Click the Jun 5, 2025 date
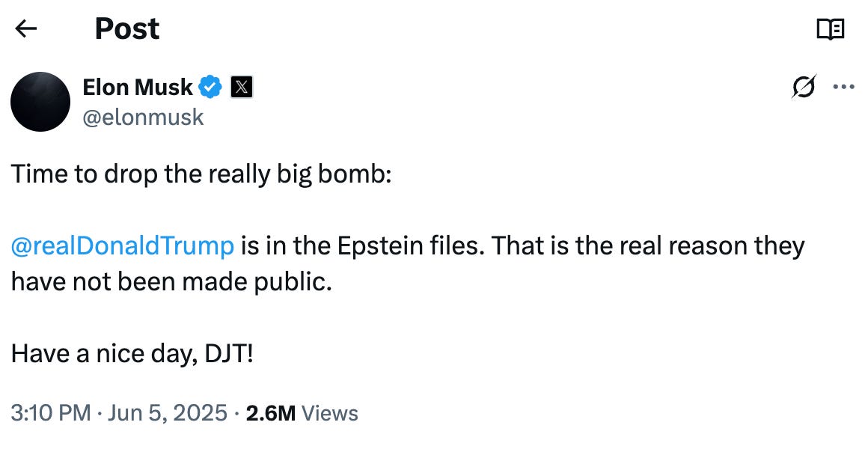This screenshot has height=452, width=868. point(168,413)
